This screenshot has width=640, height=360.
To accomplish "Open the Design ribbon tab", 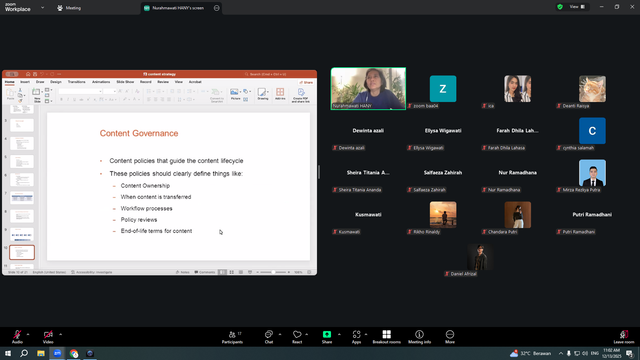I will [x=56, y=82].
